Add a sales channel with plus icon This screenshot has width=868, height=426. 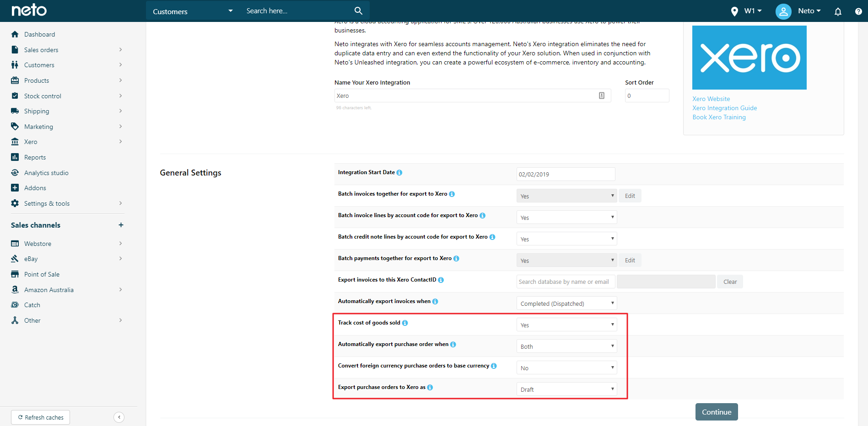tap(121, 225)
